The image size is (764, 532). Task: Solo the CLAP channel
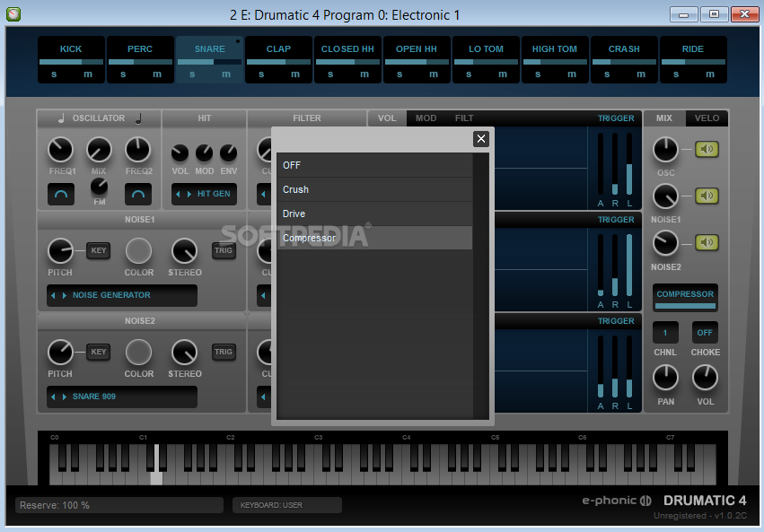click(261, 74)
